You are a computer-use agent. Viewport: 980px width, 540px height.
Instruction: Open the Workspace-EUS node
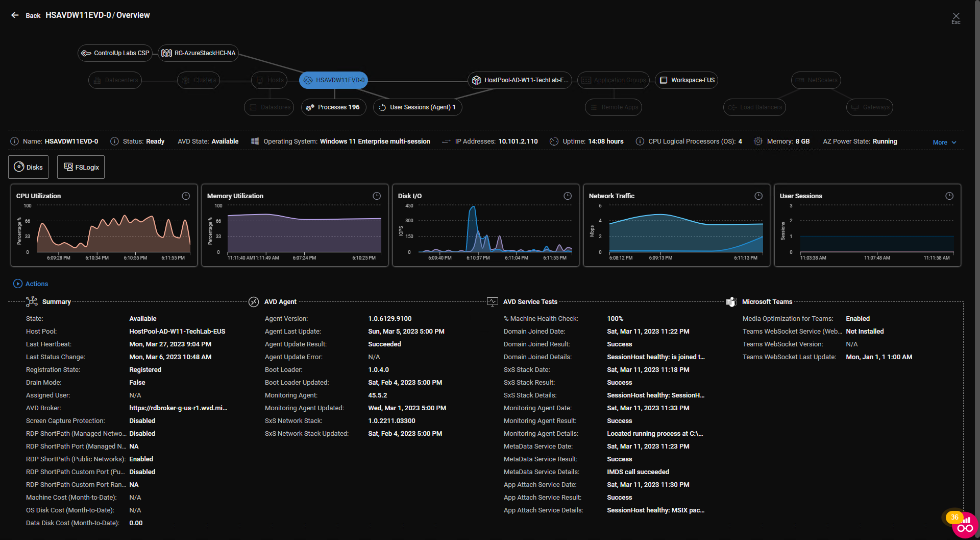tap(687, 80)
